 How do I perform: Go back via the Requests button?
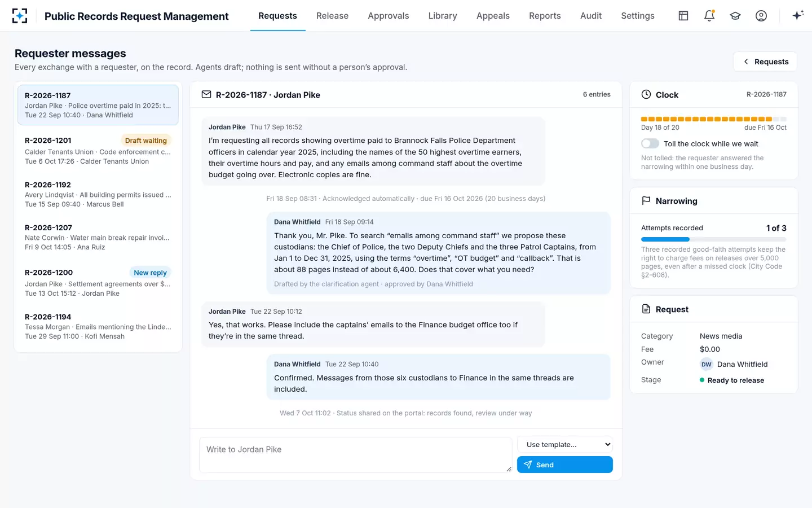(765, 62)
